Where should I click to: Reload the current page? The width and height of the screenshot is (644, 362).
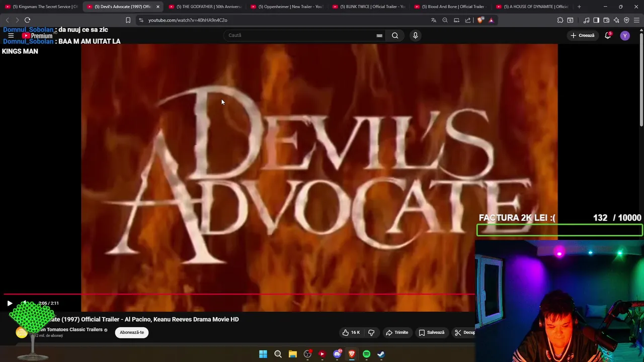pos(27,20)
